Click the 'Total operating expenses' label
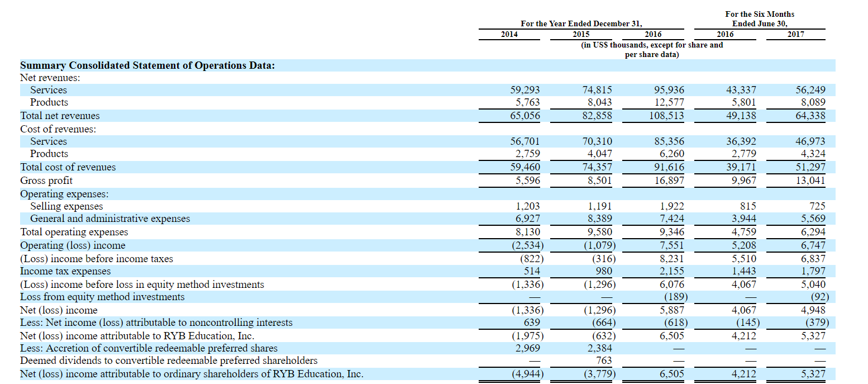This screenshot has height=384, width=868. (74, 232)
